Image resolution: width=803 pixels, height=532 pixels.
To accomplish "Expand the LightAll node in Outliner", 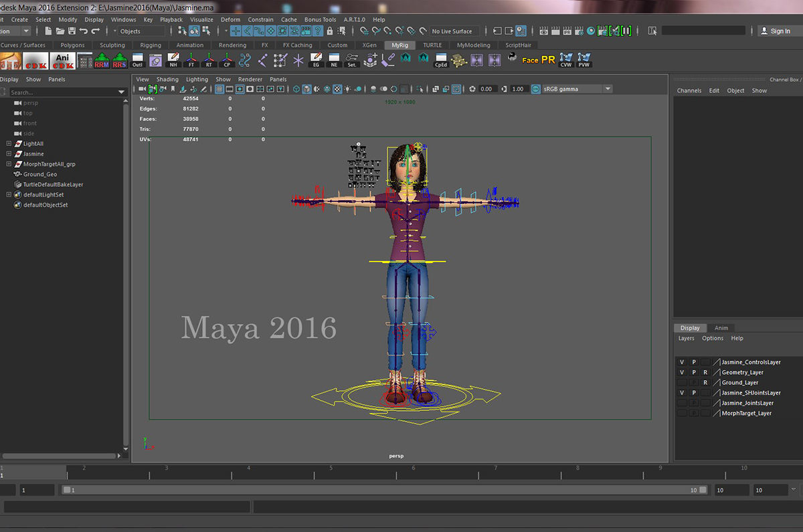I will click(x=9, y=144).
